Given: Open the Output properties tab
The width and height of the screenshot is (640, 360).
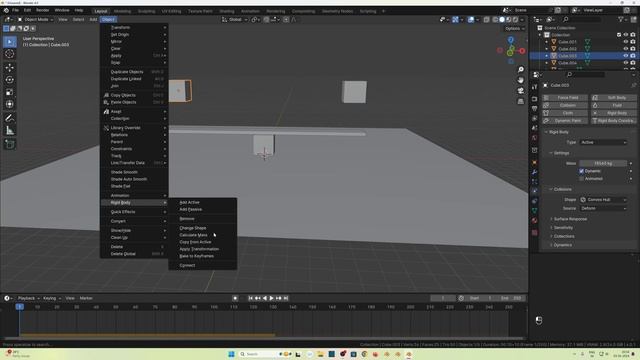Looking at the screenshot, I should click(534, 109).
